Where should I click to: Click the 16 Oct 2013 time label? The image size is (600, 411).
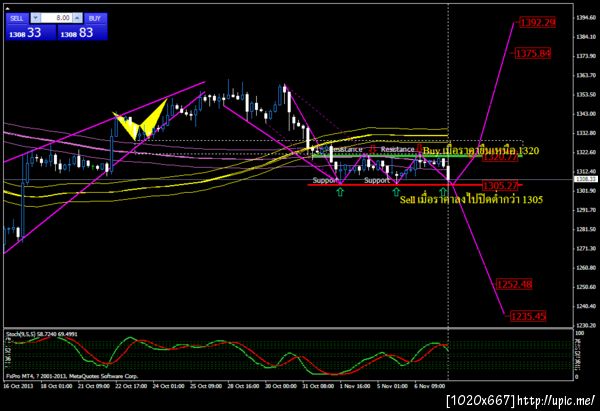pos(18,386)
